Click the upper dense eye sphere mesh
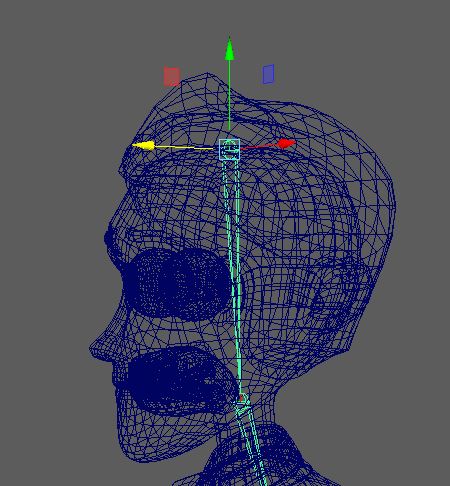 click(x=177, y=284)
